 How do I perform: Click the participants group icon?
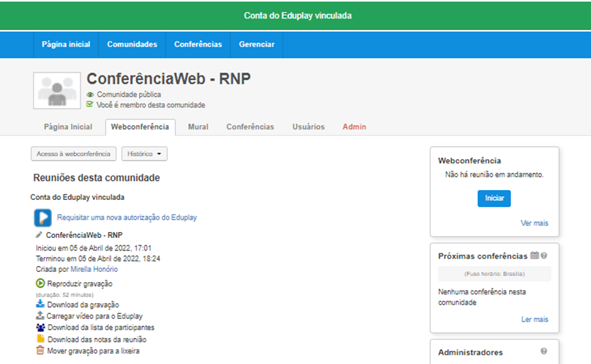40,327
